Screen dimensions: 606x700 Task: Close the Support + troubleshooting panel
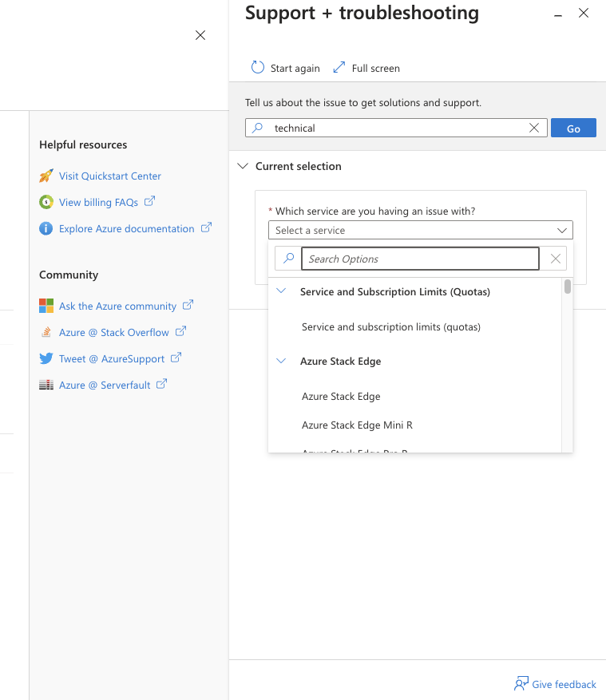tap(583, 13)
